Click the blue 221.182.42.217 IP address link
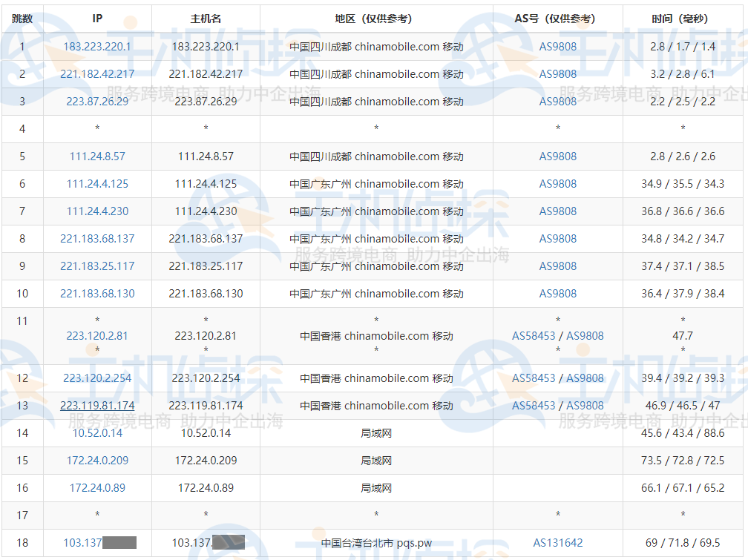The image size is (748, 560). [97, 74]
